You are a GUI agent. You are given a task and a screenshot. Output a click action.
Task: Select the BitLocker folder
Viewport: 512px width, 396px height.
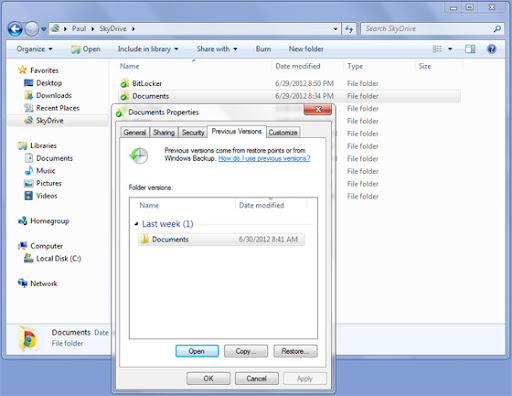tap(147, 83)
